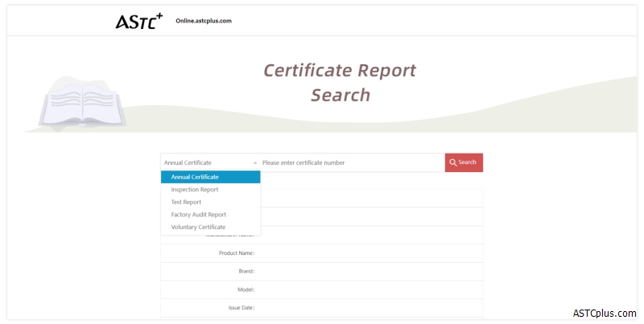Click the Model row label
The width and height of the screenshot is (644, 324).
(244, 289)
